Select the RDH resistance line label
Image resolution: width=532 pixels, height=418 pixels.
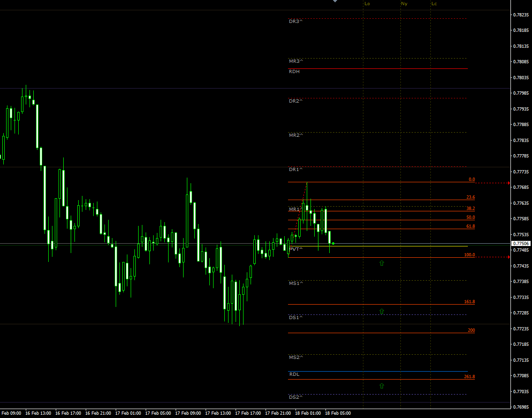coord(294,71)
